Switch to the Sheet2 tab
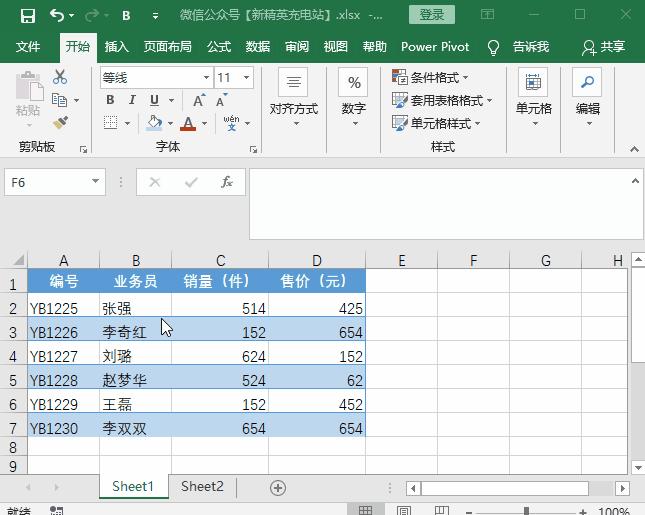Screen dimensions: 645x515 (202, 487)
